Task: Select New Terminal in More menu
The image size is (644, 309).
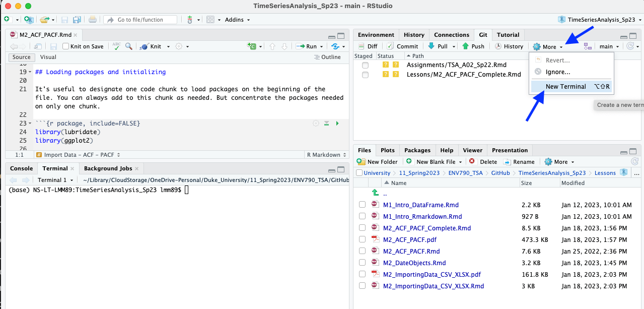Action: click(571, 86)
